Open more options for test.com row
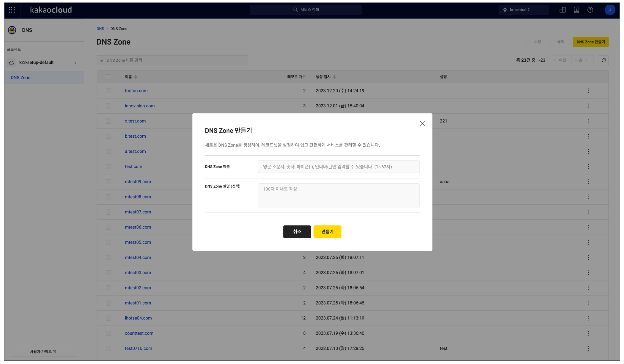The image size is (624, 364). coord(588,166)
